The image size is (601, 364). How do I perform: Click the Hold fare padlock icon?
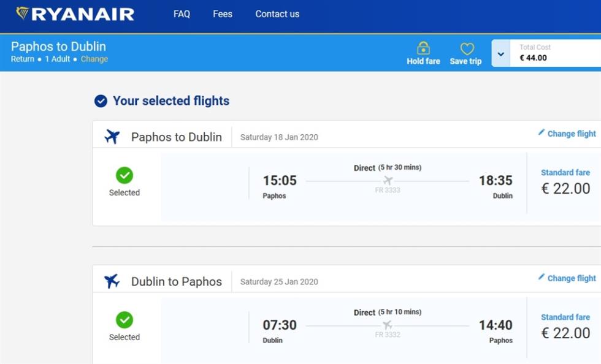[x=423, y=48]
